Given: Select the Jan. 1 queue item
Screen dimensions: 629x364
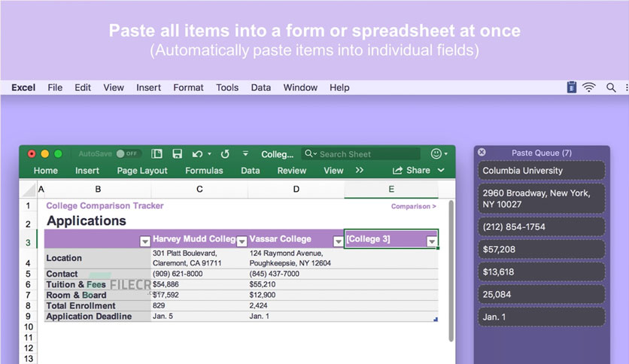Looking at the screenshot, I should coord(542,317).
